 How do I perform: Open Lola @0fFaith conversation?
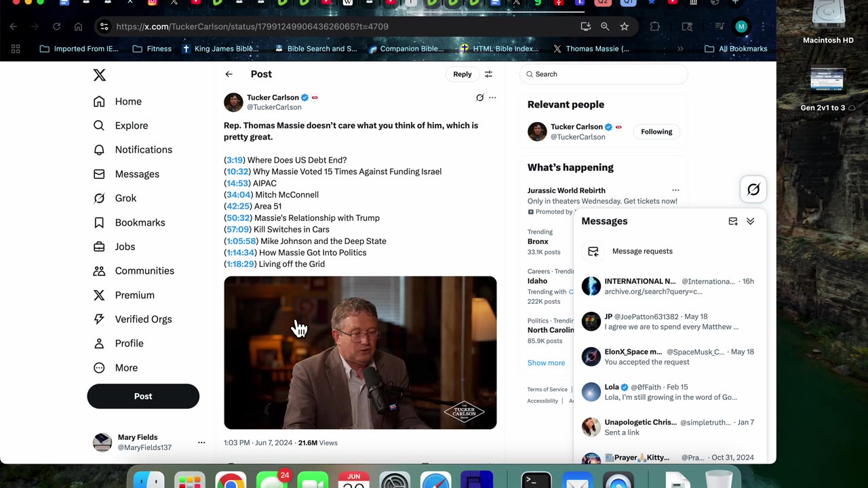click(671, 392)
